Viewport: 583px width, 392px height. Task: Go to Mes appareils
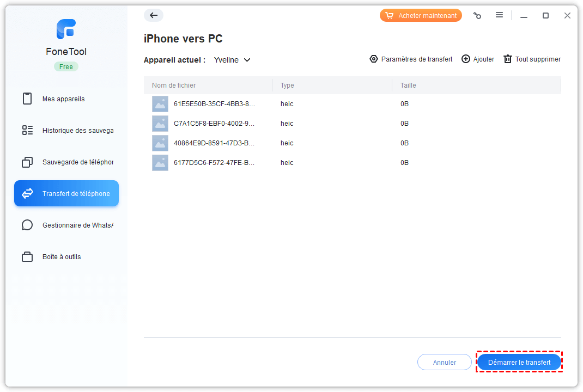pos(63,99)
